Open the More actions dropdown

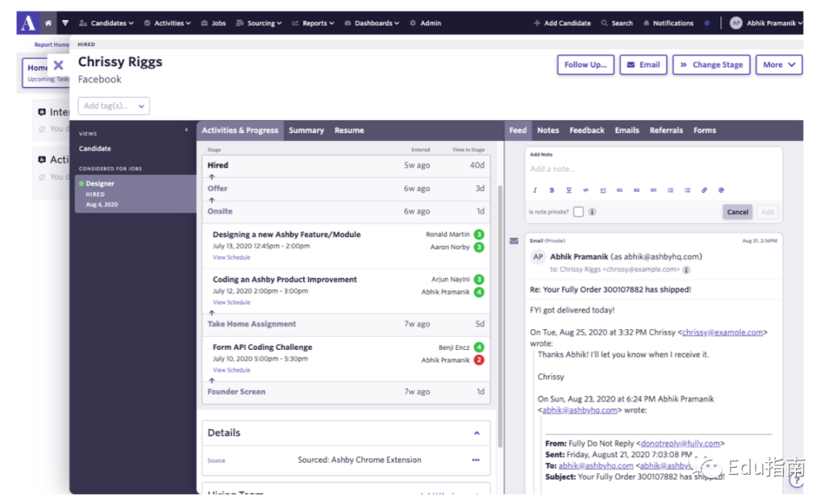pyautogui.click(x=779, y=65)
